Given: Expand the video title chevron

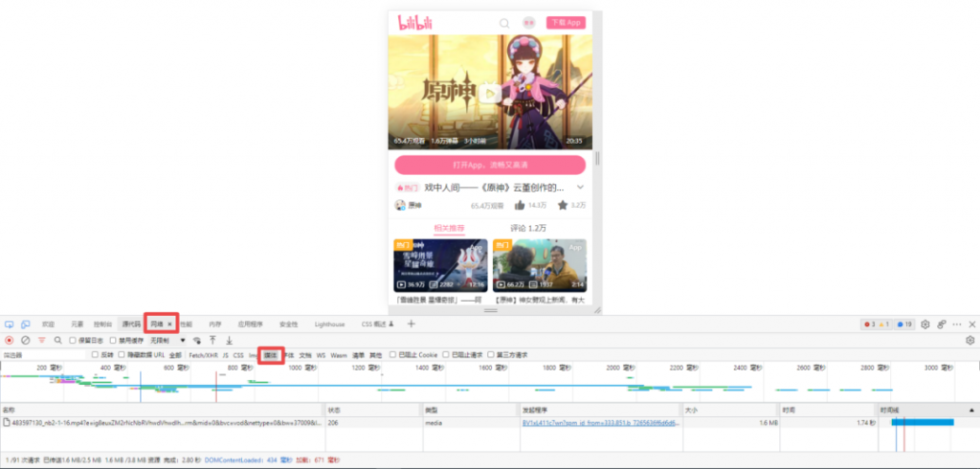Looking at the screenshot, I should [x=580, y=188].
